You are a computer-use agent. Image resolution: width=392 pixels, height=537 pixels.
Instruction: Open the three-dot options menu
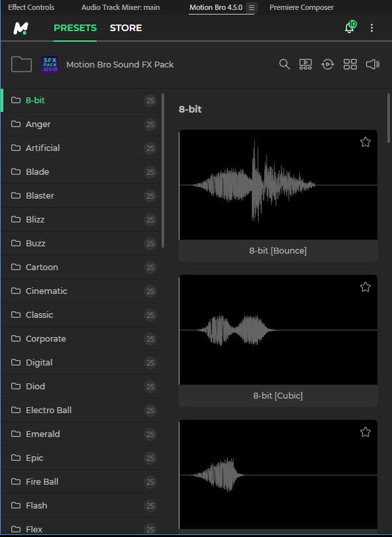[x=371, y=28]
